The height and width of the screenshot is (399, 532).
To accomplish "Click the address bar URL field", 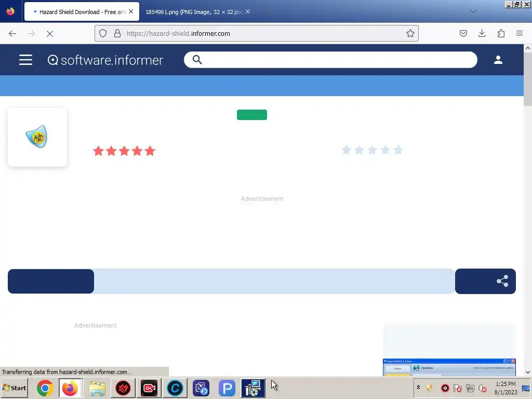I will click(257, 33).
